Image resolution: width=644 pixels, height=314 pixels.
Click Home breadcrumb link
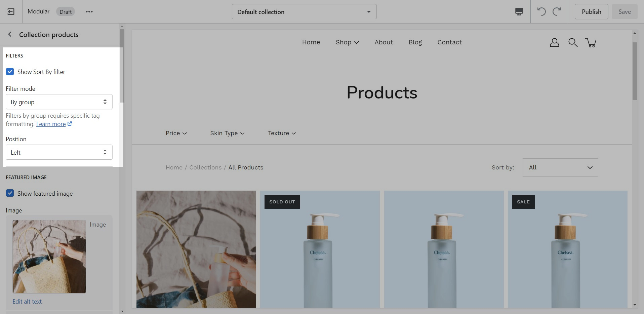(x=174, y=167)
